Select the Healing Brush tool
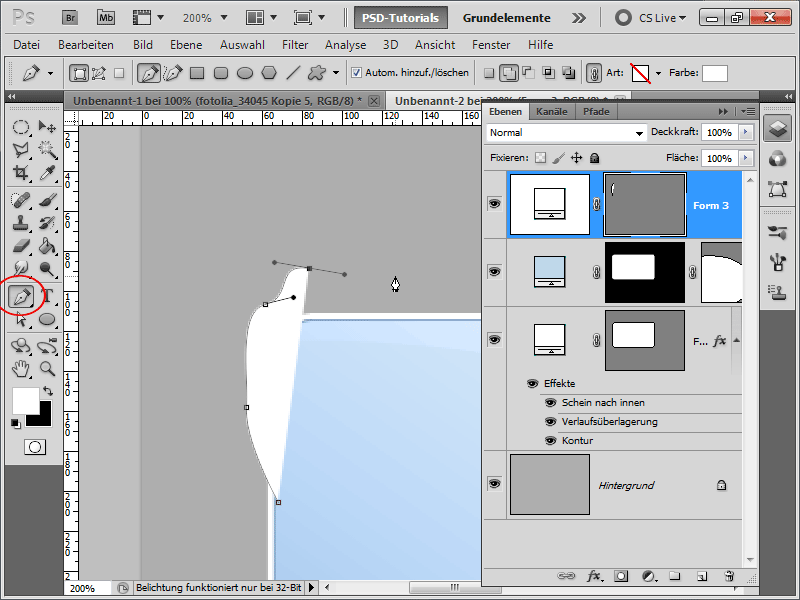 point(20,200)
